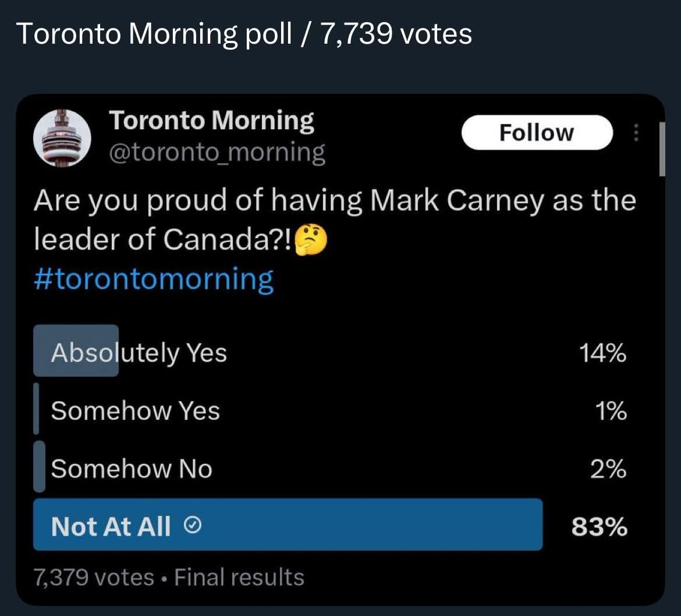Viewport: 681px width, 616px height.
Task: Click the embedded post's vertical scrollbar
Action: click(661, 149)
